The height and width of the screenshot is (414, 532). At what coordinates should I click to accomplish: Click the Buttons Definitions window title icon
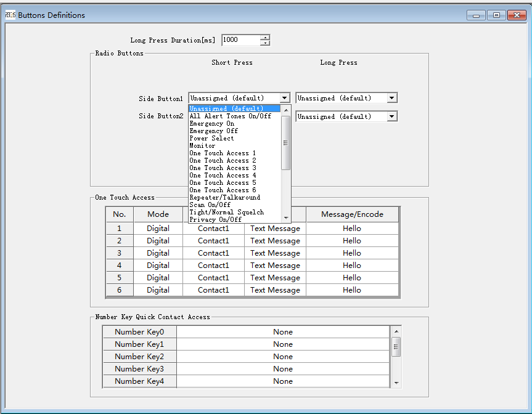(10, 15)
